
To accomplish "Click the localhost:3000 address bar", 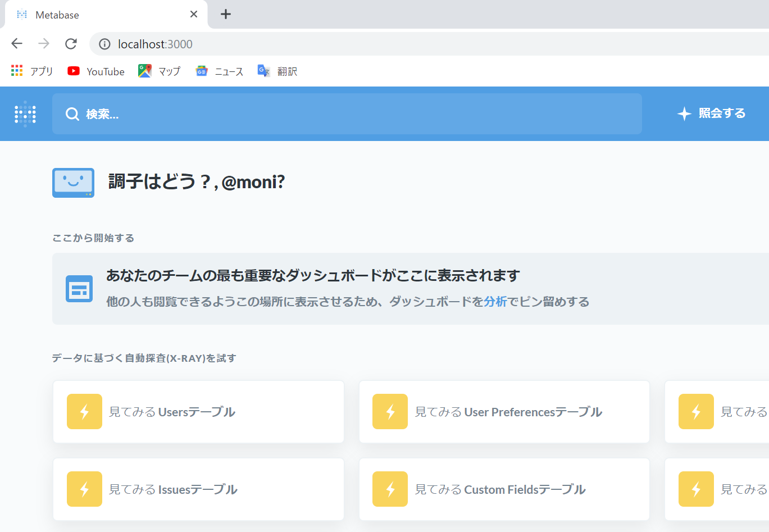I will [x=430, y=44].
